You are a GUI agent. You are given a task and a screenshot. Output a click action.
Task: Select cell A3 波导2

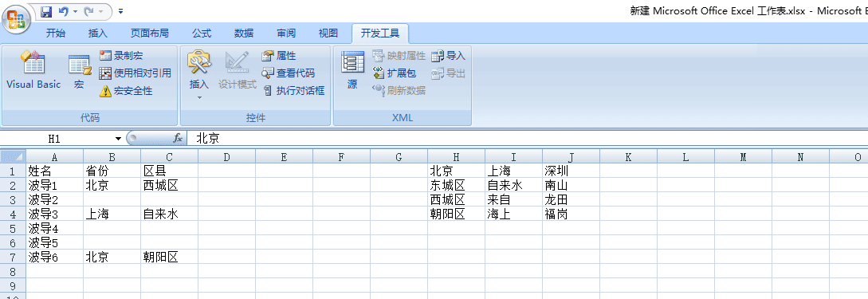[x=54, y=199]
